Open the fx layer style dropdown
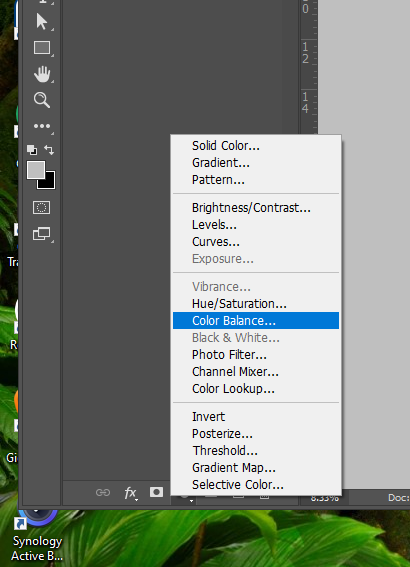 (x=130, y=493)
